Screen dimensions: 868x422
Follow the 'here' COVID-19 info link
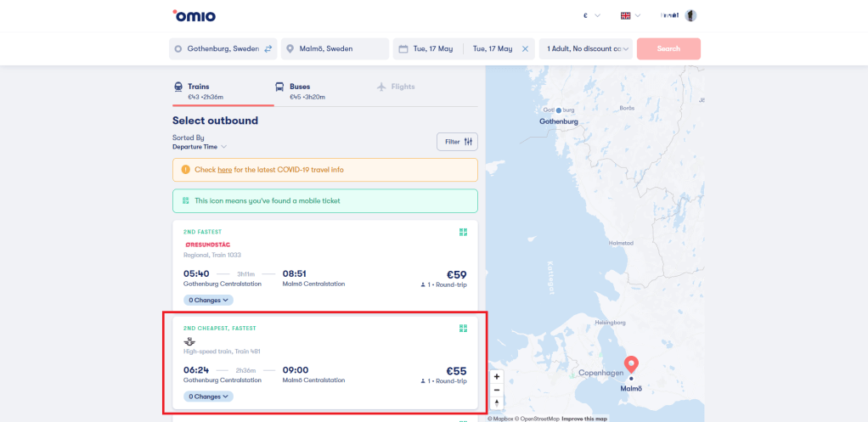point(224,170)
